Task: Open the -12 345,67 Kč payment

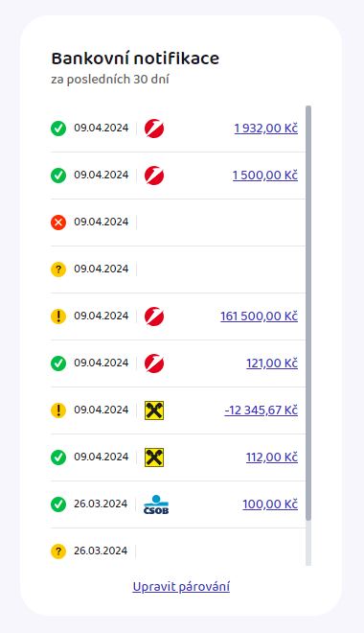Action: tap(262, 410)
